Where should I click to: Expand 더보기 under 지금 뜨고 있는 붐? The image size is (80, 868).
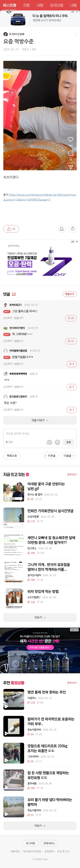pos(40,618)
